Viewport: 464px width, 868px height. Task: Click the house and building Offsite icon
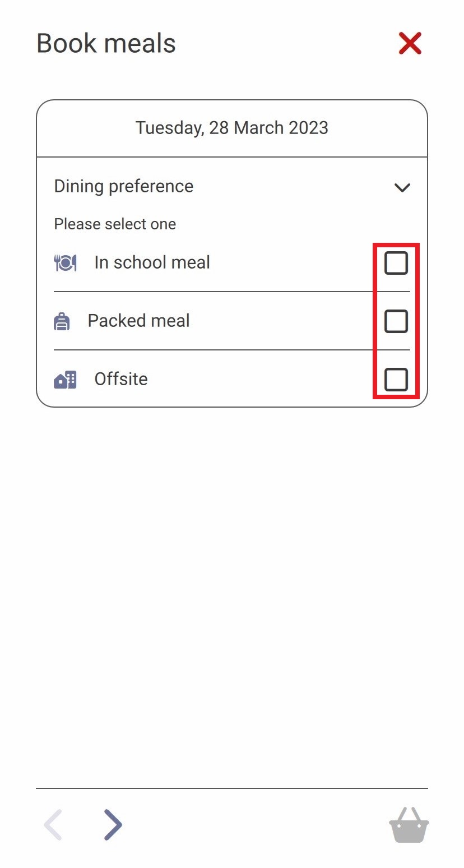coord(65,380)
